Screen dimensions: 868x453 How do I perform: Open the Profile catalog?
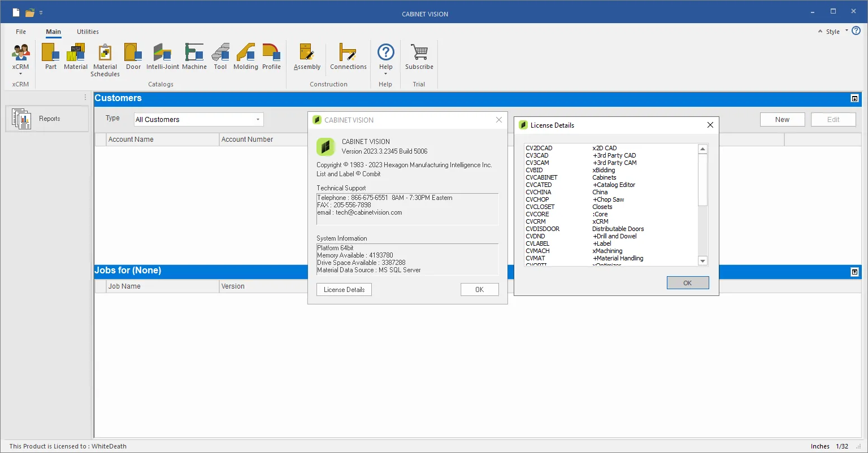pyautogui.click(x=272, y=57)
